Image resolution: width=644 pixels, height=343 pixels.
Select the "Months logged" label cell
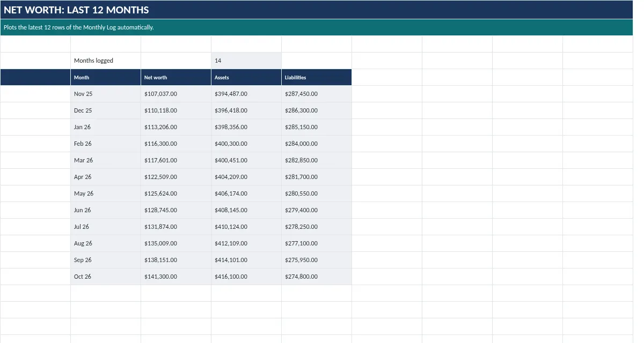[106, 61]
